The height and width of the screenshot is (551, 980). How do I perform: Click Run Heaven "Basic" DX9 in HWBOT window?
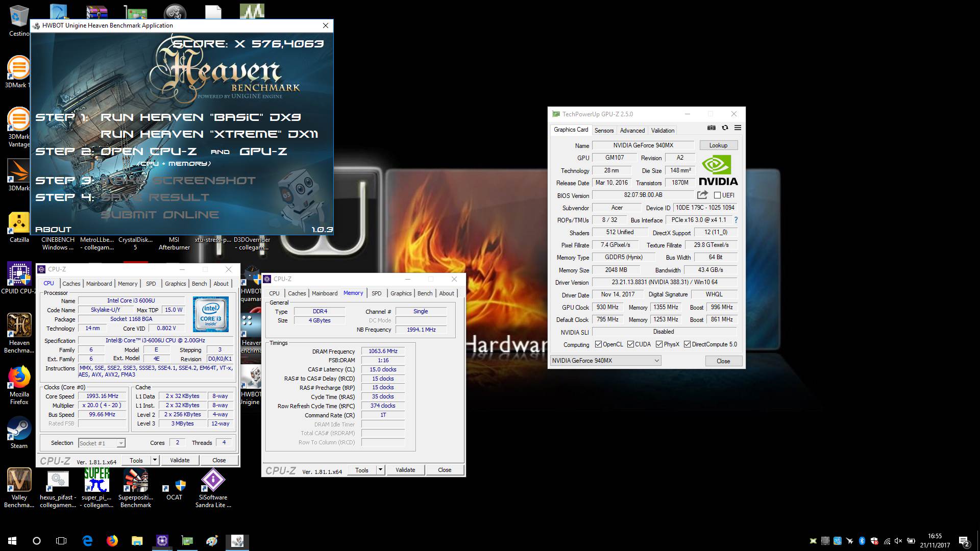click(201, 117)
